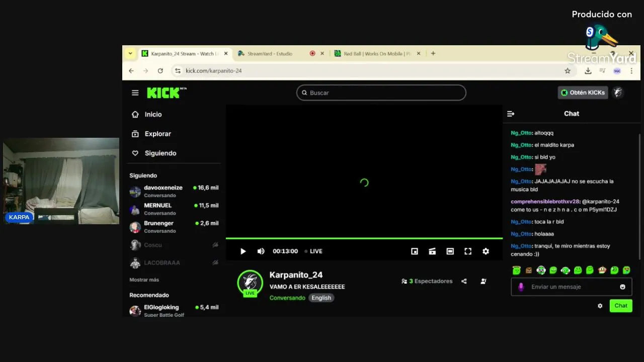Open a new browser tab
Image resolution: width=644 pixels, height=362 pixels.
[433, 53]
